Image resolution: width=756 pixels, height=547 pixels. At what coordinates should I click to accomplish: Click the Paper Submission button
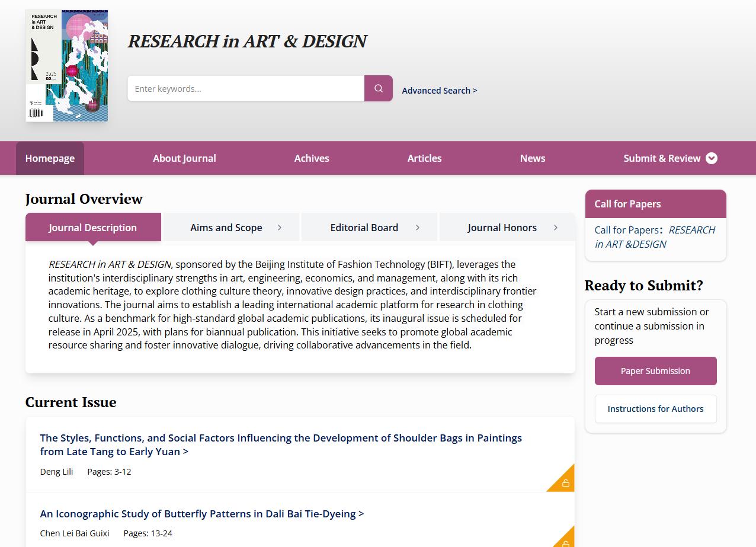coord(655,371)
